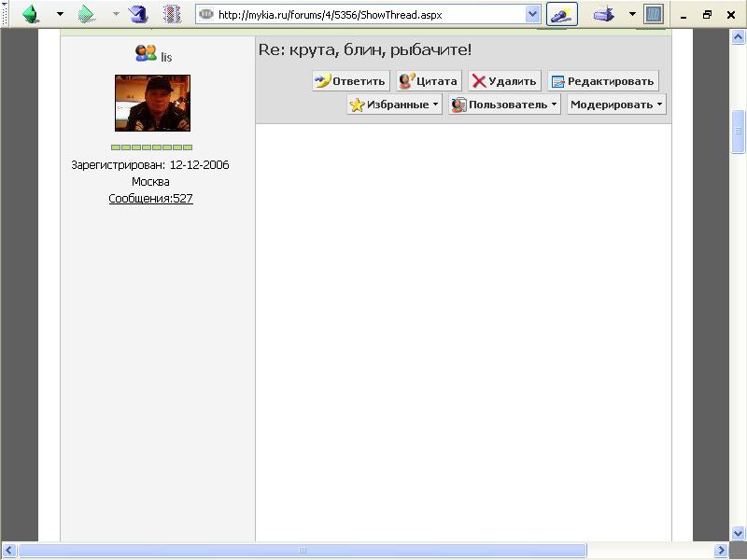Screen dimensions: 747x560
Task: Expand the address bar URL dropdown
Action: click(x=532, y=15)
